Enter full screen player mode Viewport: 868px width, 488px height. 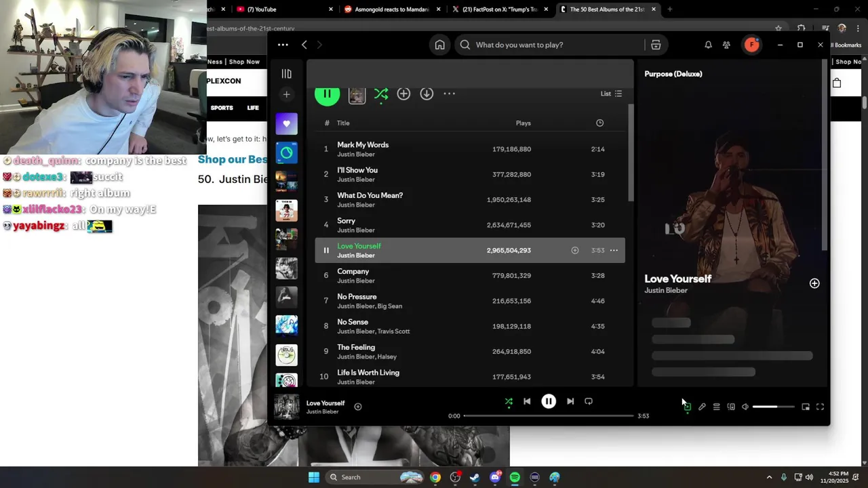click(x=820, y=407)
